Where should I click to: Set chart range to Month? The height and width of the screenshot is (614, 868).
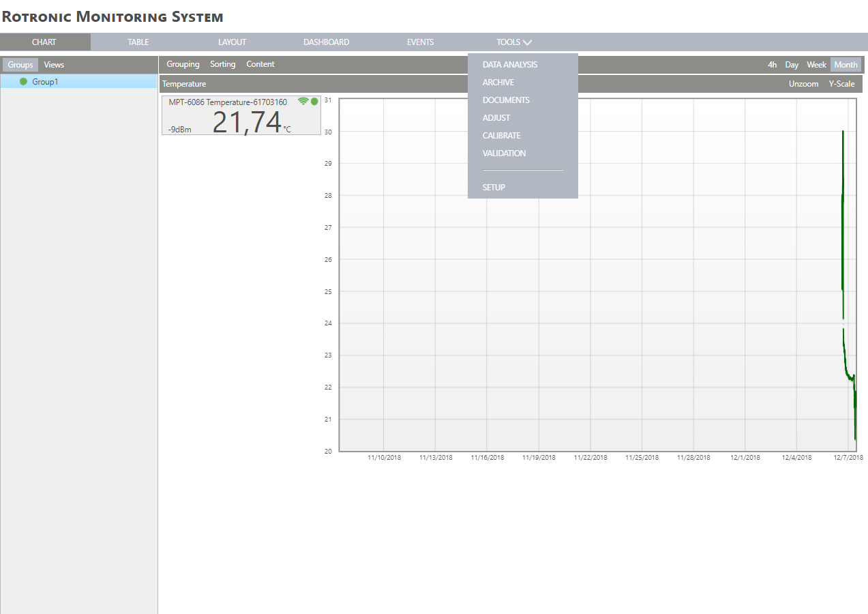pos(845,65)
